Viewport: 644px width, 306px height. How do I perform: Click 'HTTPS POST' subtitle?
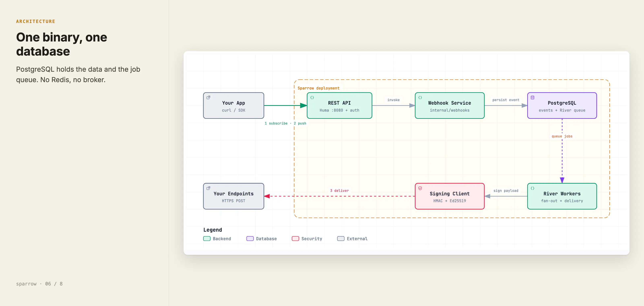click(x=233, y=201)
